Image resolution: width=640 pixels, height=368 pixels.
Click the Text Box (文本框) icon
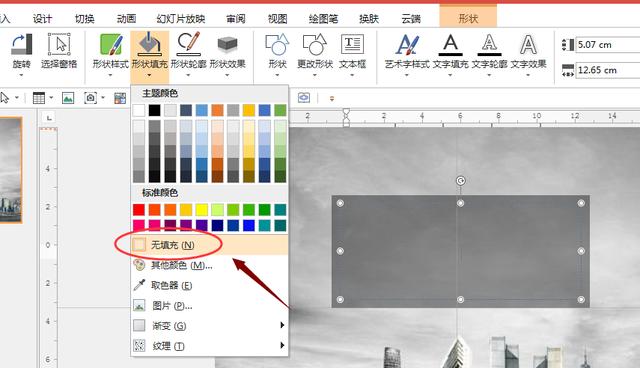(x=352, y=44)
